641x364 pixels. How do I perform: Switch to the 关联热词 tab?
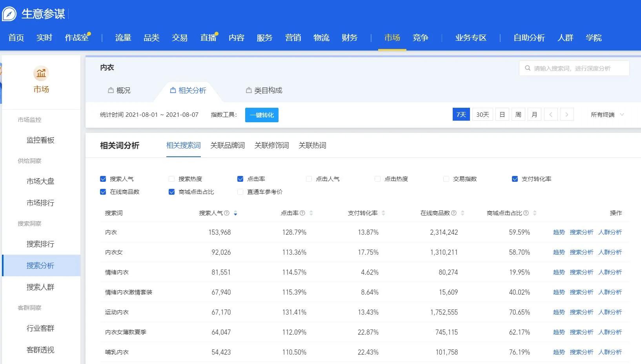click(x=312, y=145)
